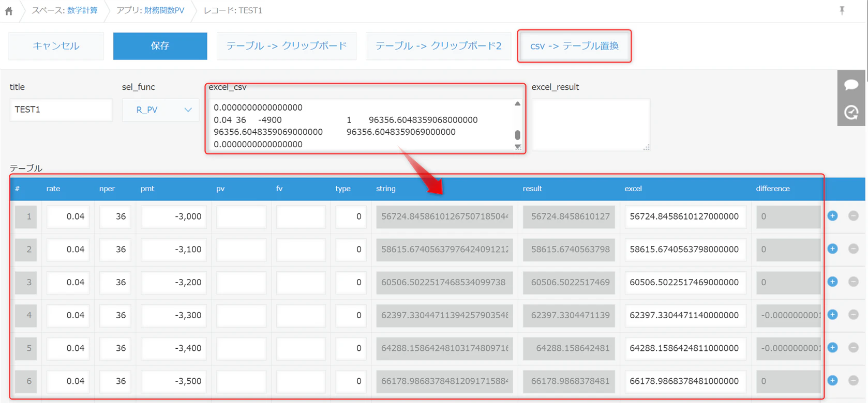868x403 pixels.
Task: Open the sel_func R_PV dropdown
Action: point(160,110)
